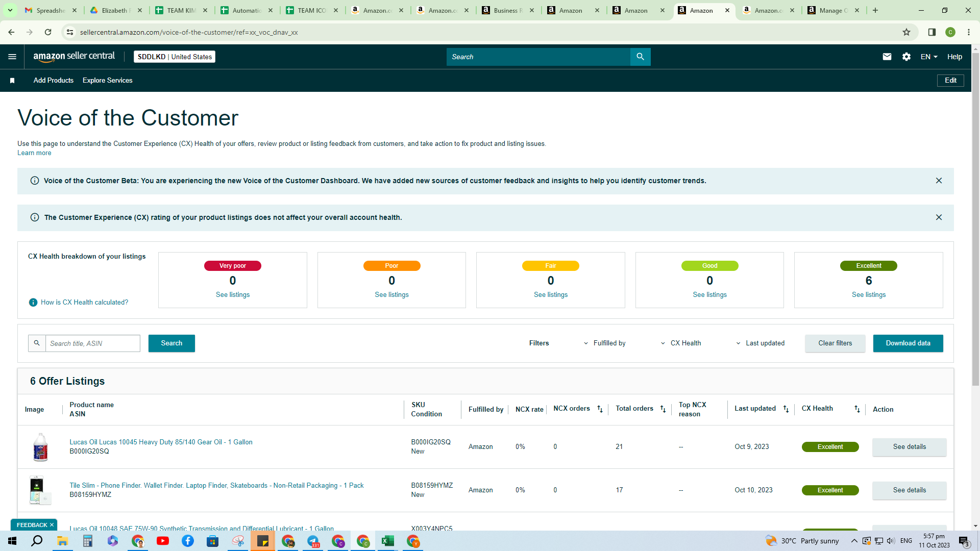Reload the page in browser
Viewport: 980px width, 551px height.
[48, 32]
